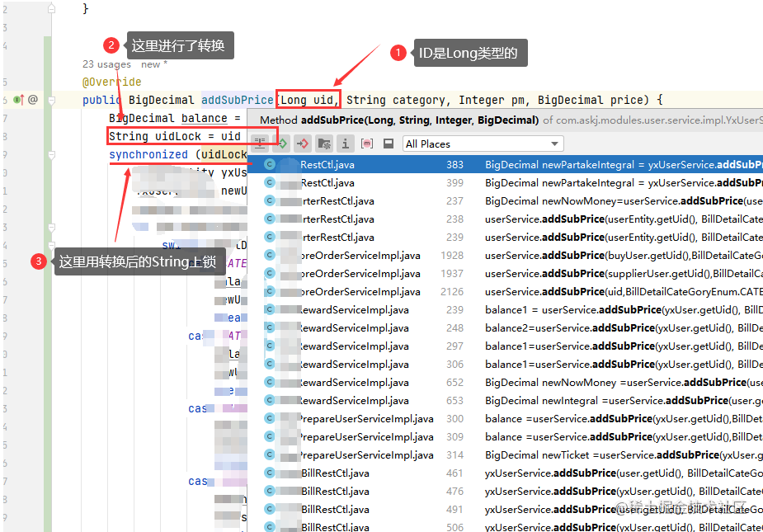Select usage at rterRestCtl.java line 238
Image resolution: width=763 pixels, height=532 pixels.
[505, 219]
